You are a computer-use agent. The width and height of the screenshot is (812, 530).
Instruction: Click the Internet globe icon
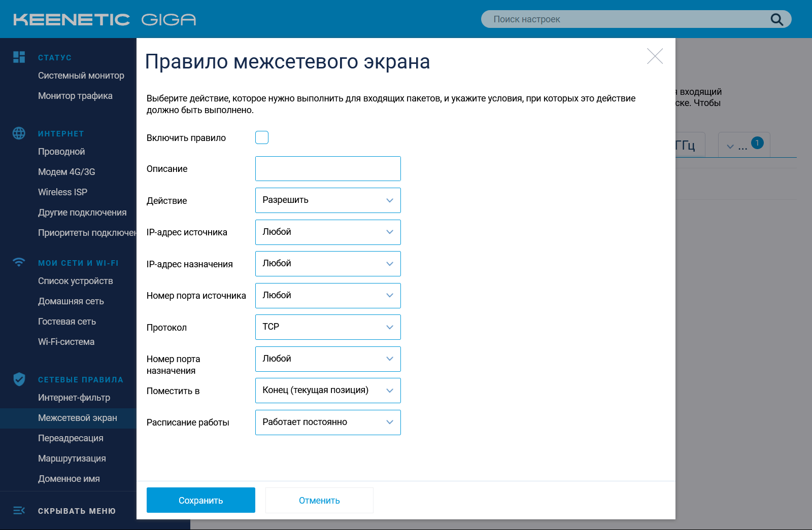[x=19, y=133]
